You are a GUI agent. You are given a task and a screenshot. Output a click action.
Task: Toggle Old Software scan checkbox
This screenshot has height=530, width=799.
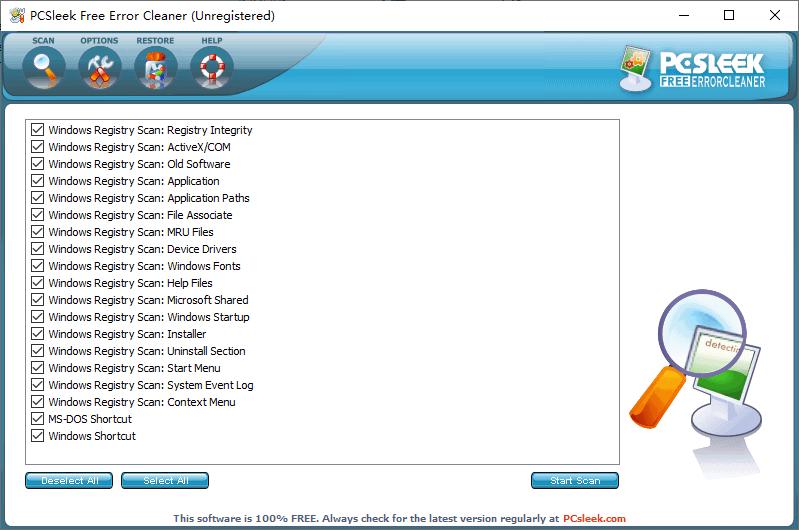tap(37, 164)
